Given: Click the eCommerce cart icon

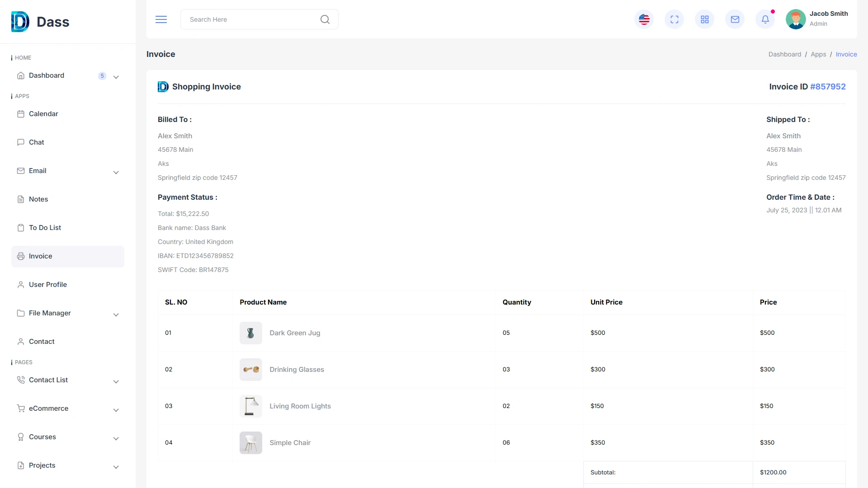Looking at the screenshot, I should 21,408.
